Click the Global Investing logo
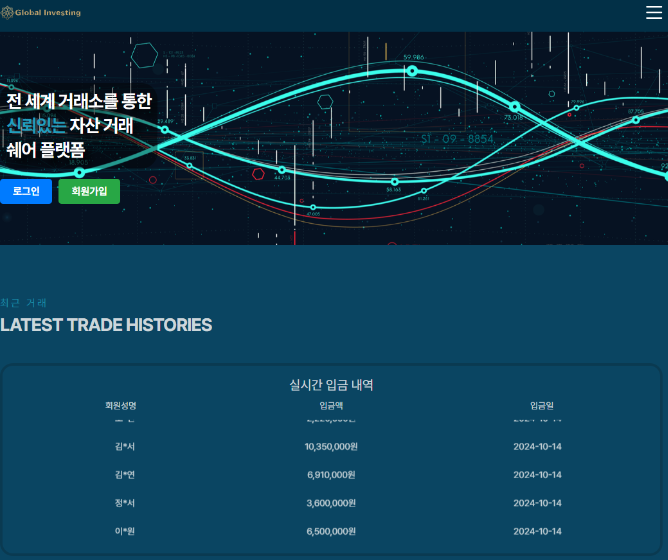Screen dimensions: 668x560 pos(41,13)
